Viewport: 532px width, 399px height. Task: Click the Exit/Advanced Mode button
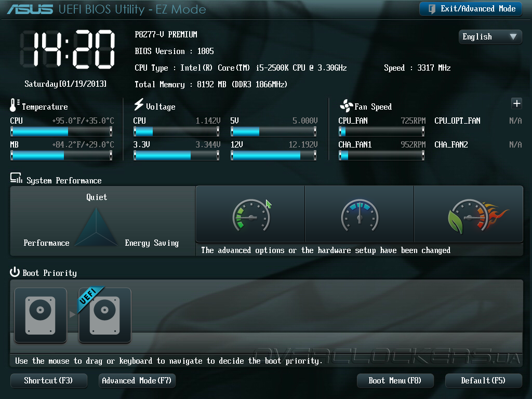coord(471,9)
